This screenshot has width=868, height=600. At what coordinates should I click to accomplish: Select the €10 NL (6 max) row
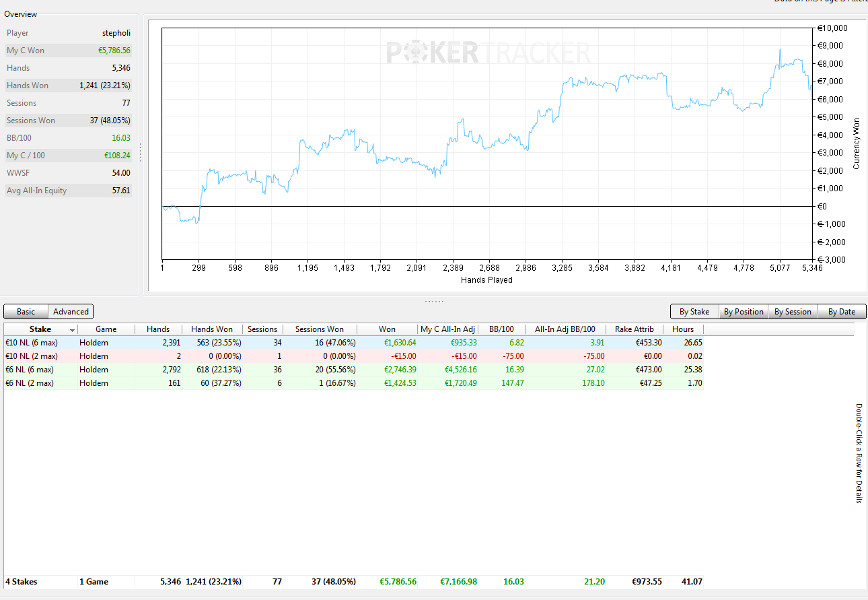(x=354, y=343)
